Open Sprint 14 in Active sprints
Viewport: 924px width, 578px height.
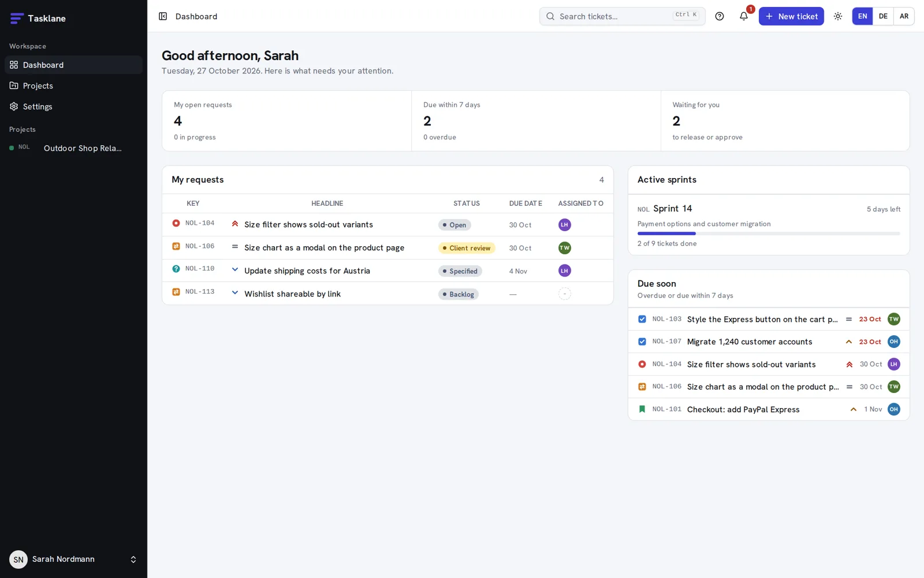click(672, 209)
